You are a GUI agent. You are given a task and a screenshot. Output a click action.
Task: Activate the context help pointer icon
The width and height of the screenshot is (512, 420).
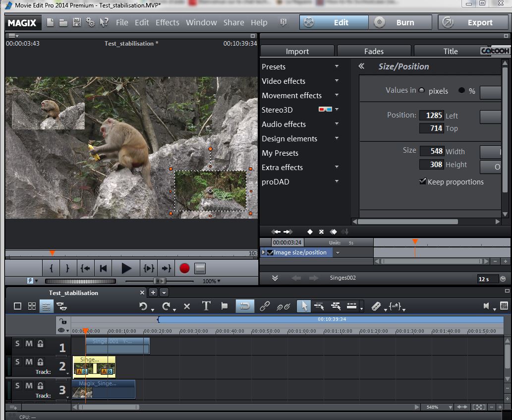point(104,22)
